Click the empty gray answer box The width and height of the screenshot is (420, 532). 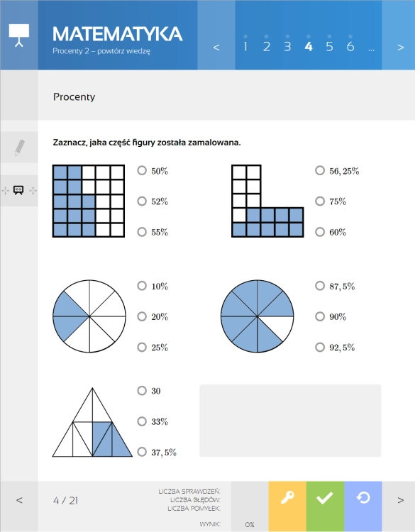coord(290,421)
